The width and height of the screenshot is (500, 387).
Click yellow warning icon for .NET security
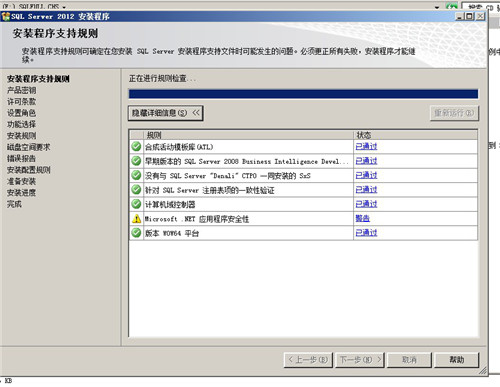point(136,218)
